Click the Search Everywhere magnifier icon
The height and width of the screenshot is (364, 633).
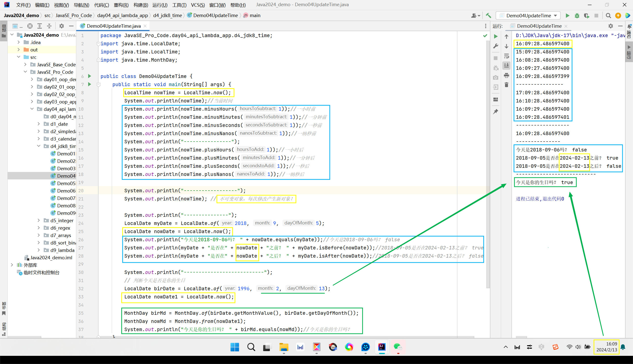pos(608,16)
